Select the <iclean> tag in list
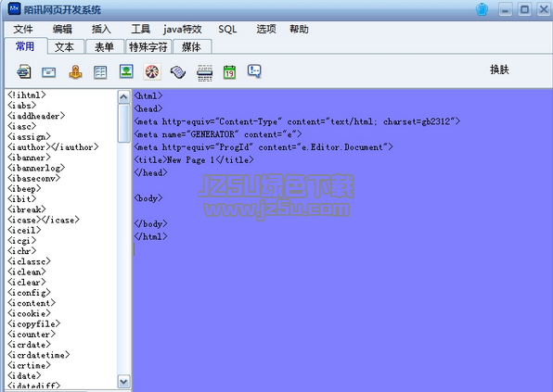The width and height of the screenshot is (553, 392). tap(27, 272)
